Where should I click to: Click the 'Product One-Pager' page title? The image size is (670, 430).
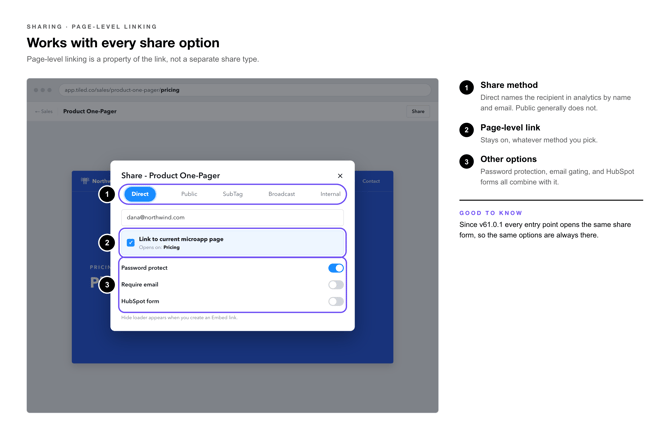pos(90,111)
